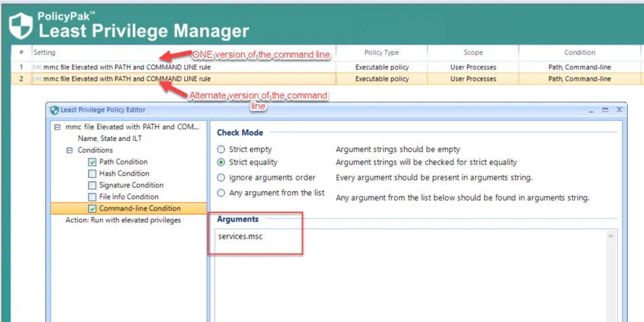
Task: Choose Ignore arguments order option
Action: tap(221, 178)
